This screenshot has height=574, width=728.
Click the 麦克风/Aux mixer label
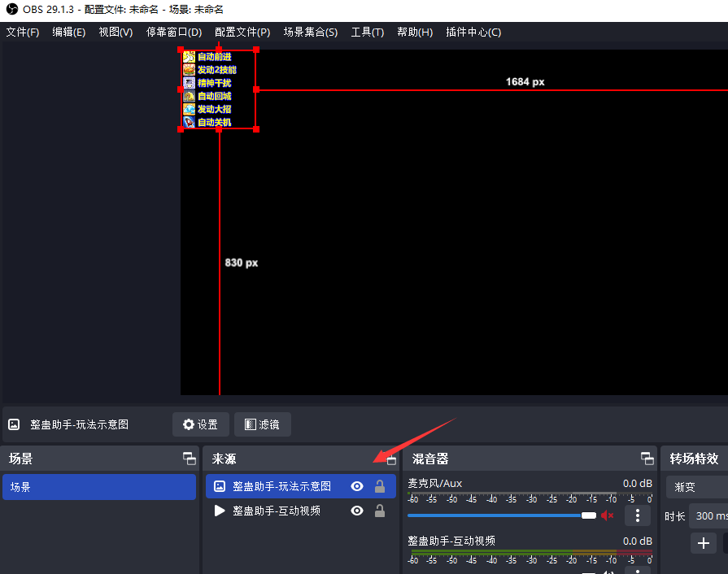tap(434, 484)
